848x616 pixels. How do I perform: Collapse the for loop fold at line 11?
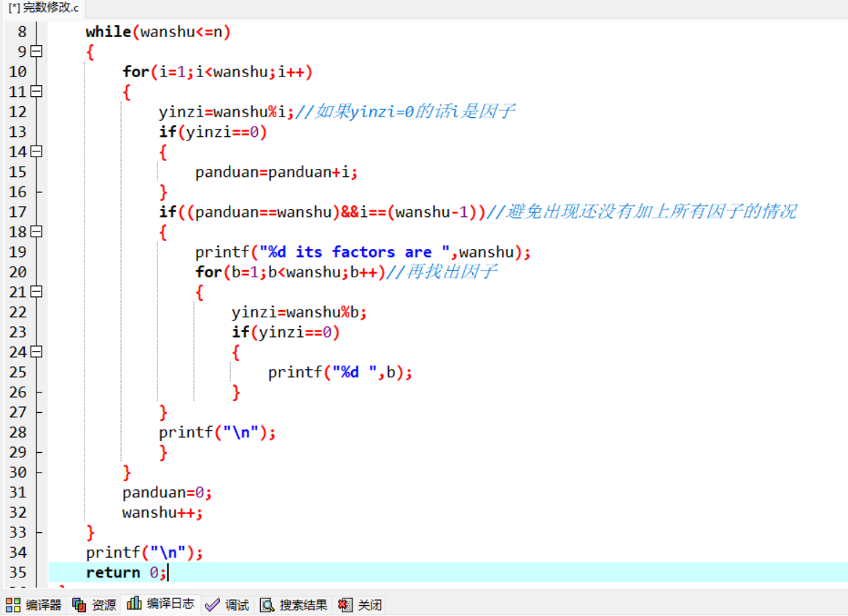coord(36,92)
